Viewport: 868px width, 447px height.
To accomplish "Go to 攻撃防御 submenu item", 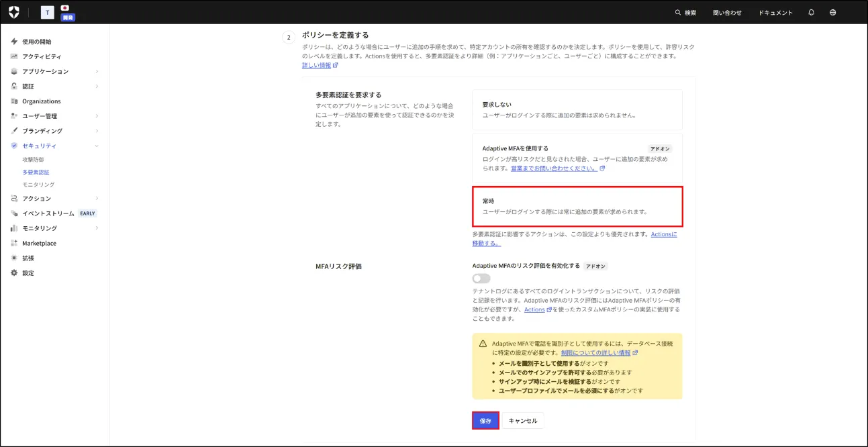I will pyautogui.click(x=33, y=160).
